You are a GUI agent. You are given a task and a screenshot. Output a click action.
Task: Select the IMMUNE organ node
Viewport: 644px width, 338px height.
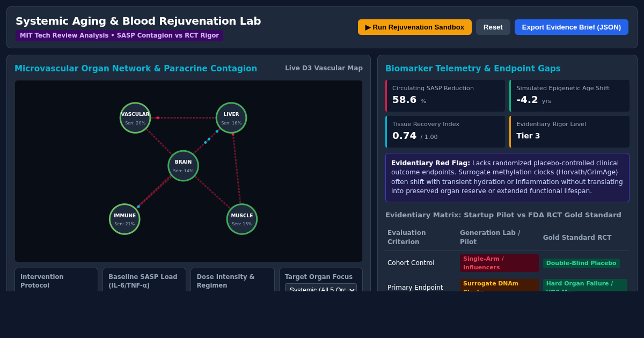point(125,219)
